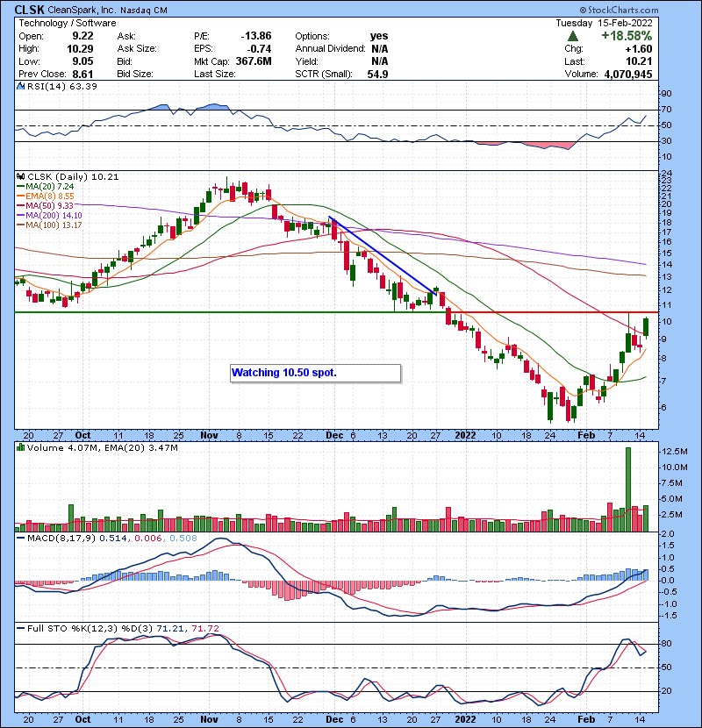Screen dimensions: 702x728
Task: Click the last green candlestick on price chart
Action: pyautogui.click(x=646, y=327)
